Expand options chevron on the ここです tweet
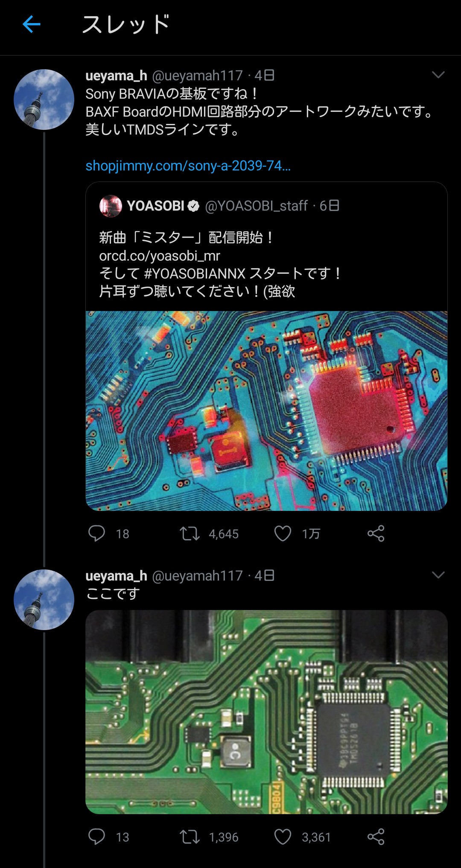Screen dimensions: 461x868 click(x=438, y=575)
